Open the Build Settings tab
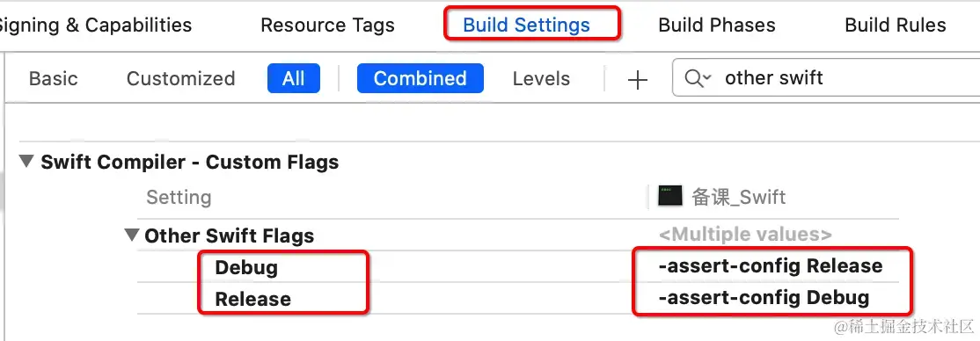Viewport: 980px width, 341px height. 526,25
